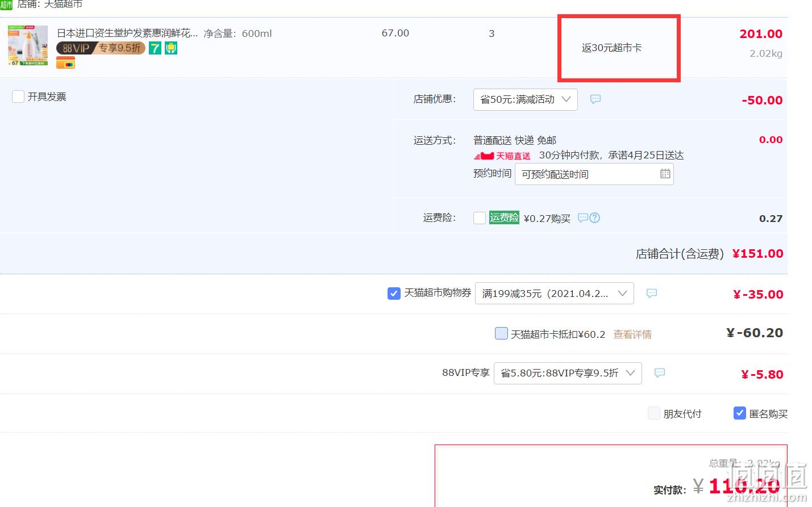Click the ¥-60.20 supermarket card deduction

click(755, 333)
